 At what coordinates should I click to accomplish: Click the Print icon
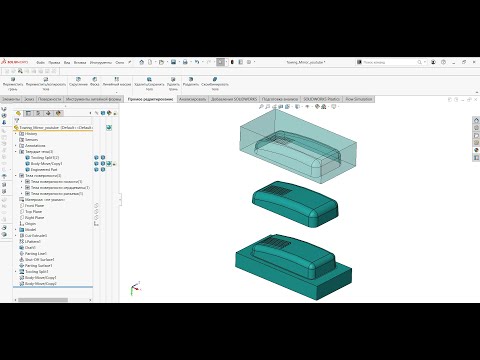pyautogui.click(x=185, y=62)
